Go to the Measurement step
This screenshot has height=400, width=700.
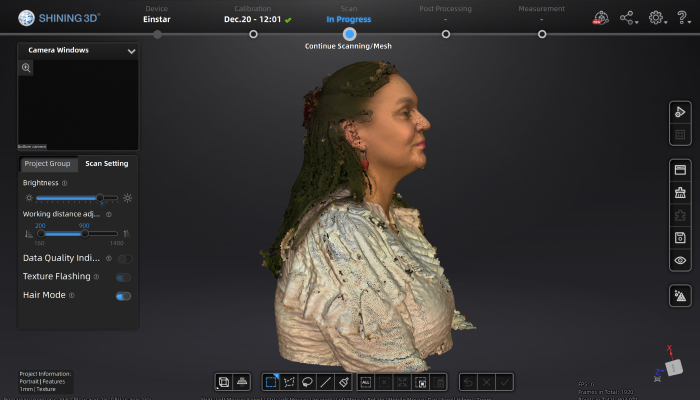tap(542, 34)
